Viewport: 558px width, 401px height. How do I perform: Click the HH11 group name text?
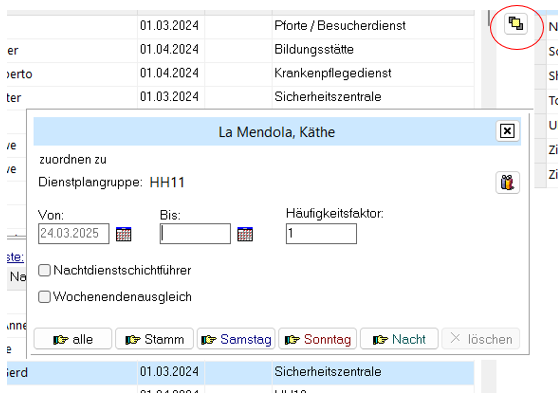coord(167,183)
